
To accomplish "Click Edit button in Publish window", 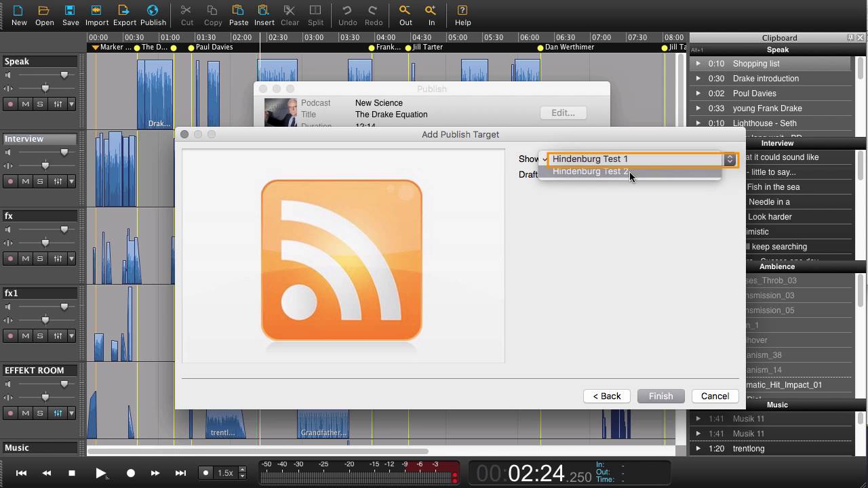I will click(563, 113).
